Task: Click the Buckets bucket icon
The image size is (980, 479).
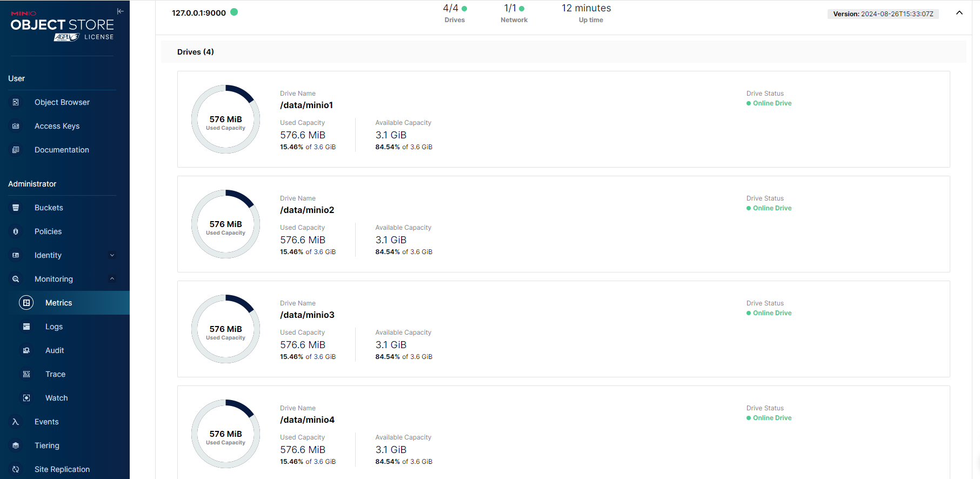Action: 16,208
